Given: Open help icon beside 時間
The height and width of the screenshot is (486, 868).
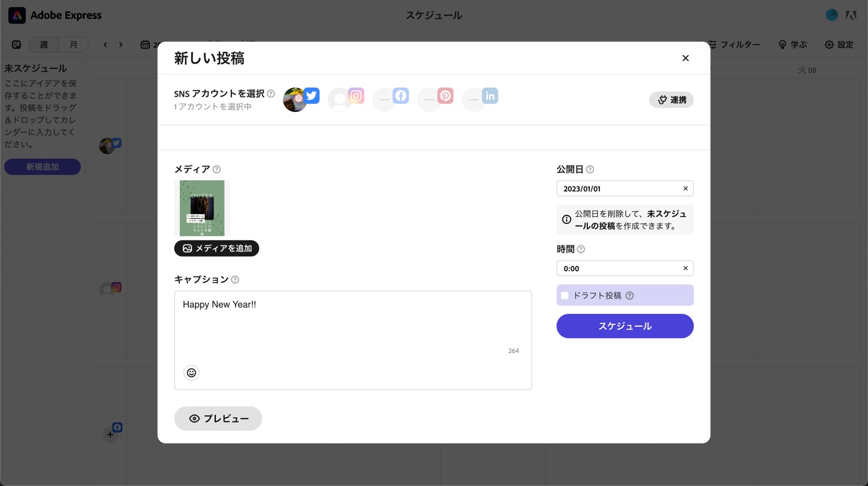Looking at the screenshot, I should tap(581, 249).
